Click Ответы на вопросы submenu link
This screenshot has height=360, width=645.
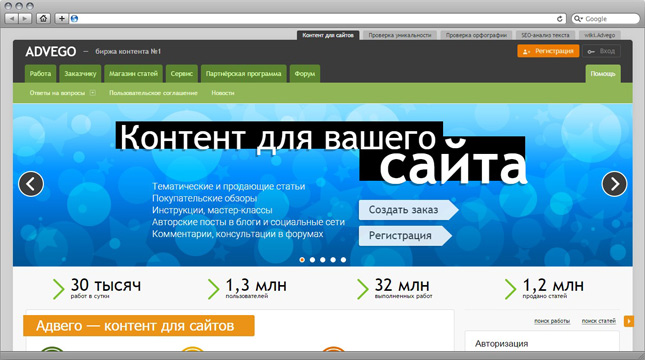(57, 93)
